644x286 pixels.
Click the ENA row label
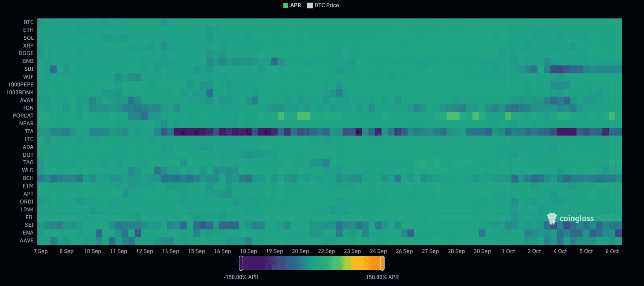(x=28, y=233)
